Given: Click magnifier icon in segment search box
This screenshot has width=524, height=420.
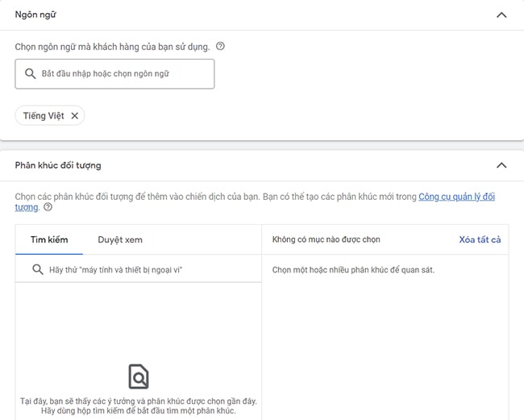Looking at the screenshot, I should [37, 269].
